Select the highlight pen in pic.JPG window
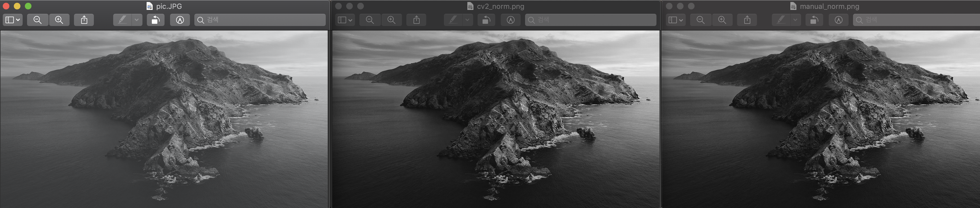Screen dimensions: 980x208 pos(122,20)
